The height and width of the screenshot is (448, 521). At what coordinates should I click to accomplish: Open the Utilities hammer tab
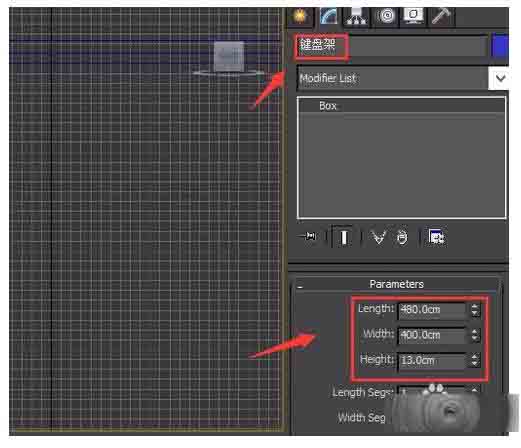coord(441,16)
